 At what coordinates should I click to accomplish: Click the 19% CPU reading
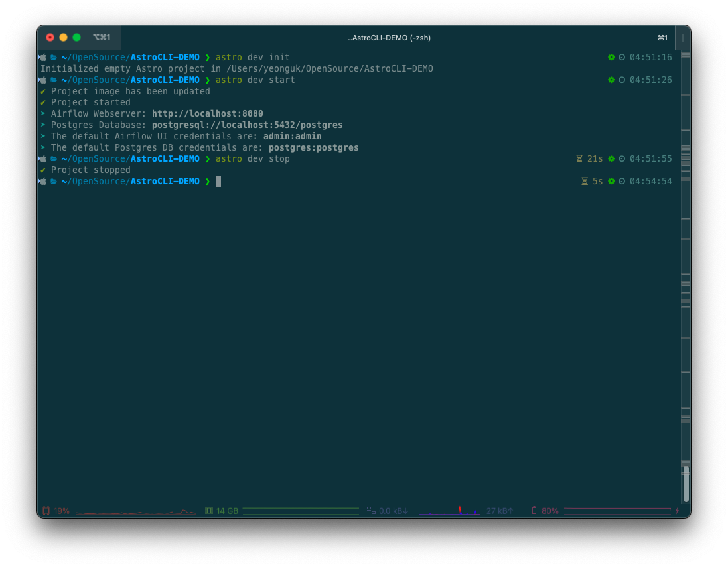coord(62,511)
